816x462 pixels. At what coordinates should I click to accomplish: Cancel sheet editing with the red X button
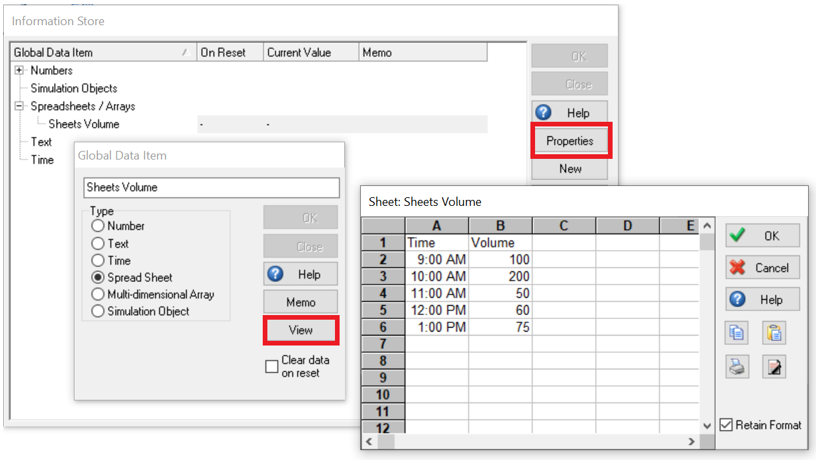(762, 267)
